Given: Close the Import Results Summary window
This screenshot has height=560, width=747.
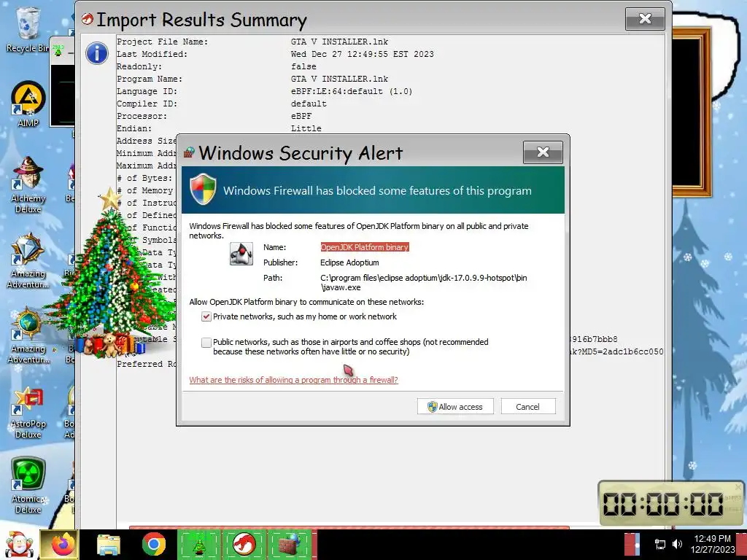Looking at the screenshot, I should pos(645,19).
